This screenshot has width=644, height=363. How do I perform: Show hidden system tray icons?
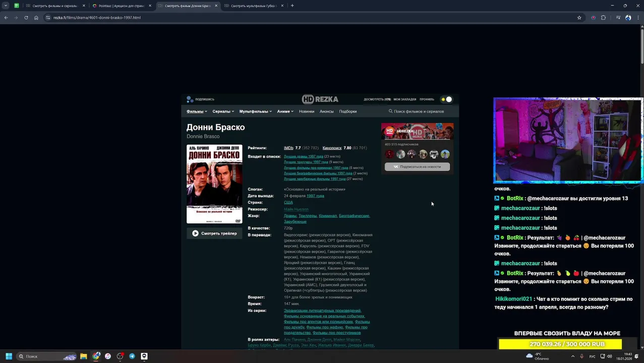pos(572,356)
